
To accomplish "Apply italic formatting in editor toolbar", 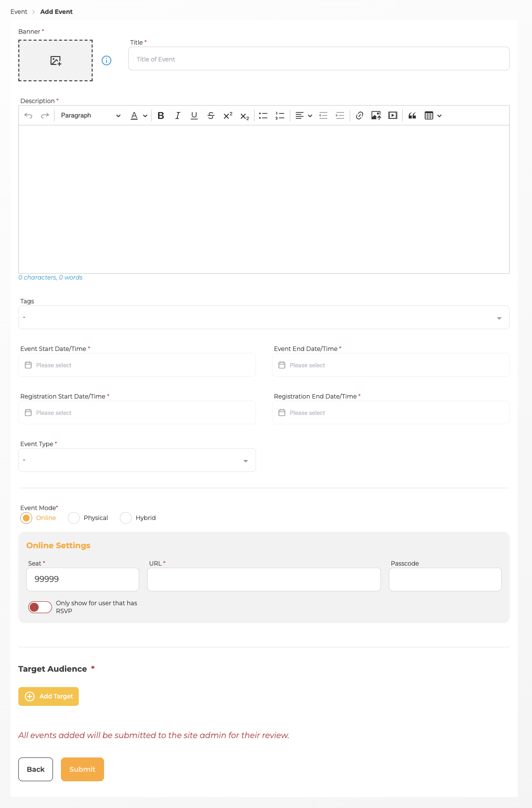I will (177, 115).
